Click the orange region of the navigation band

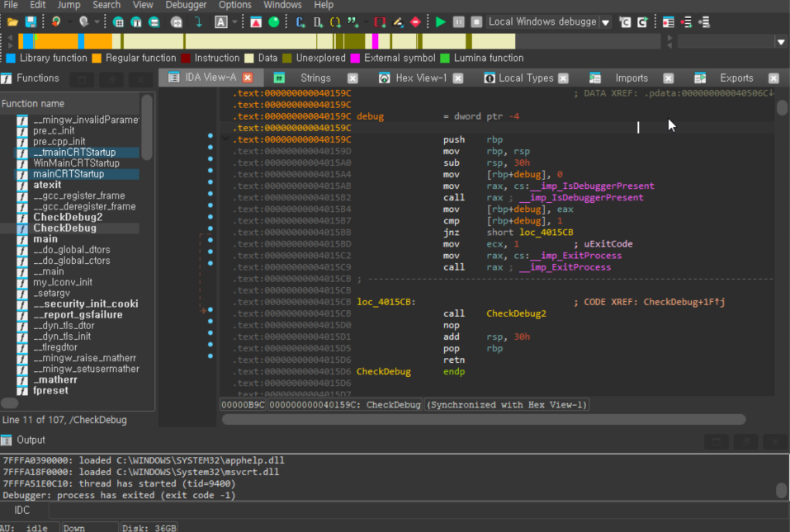click(x=55, y=41)
